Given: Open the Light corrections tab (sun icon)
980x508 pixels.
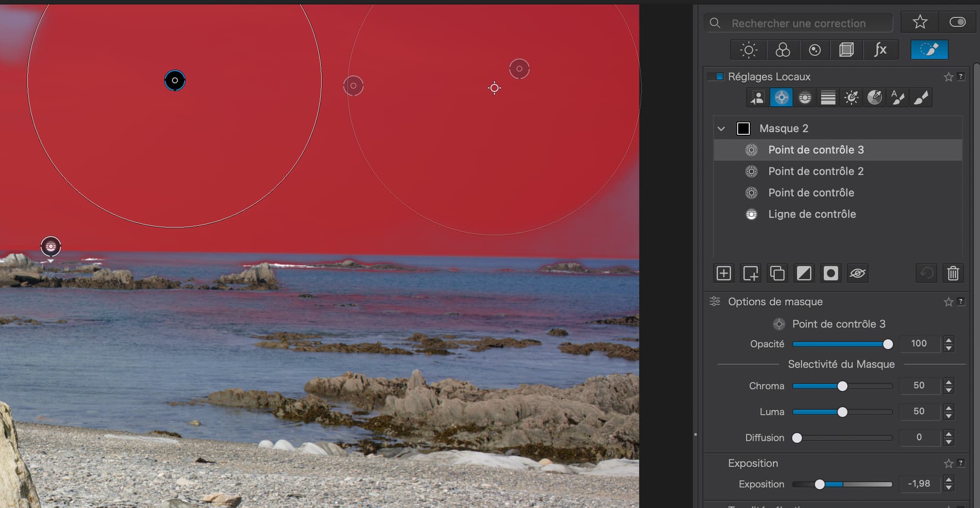Looking at the screenshot, I should coord(748,50).
